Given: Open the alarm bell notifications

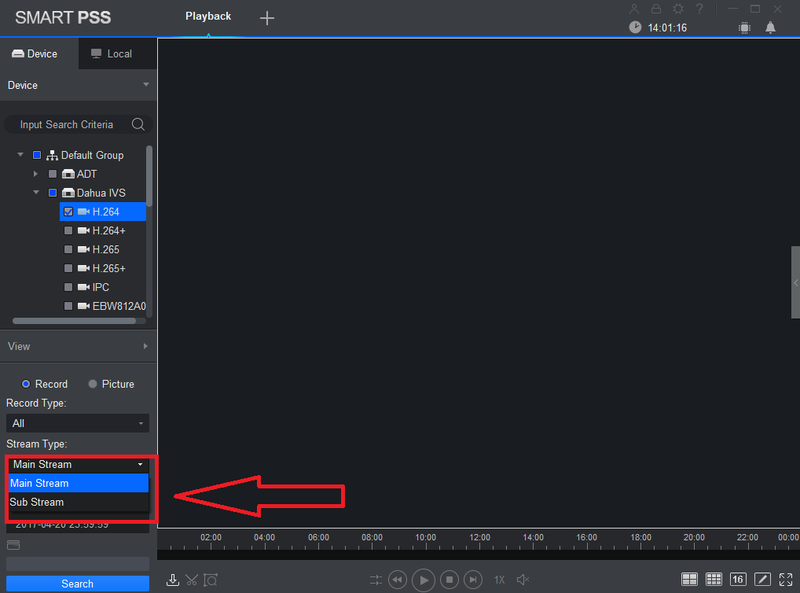Looking at the screenshot, I should coord(770,28).
